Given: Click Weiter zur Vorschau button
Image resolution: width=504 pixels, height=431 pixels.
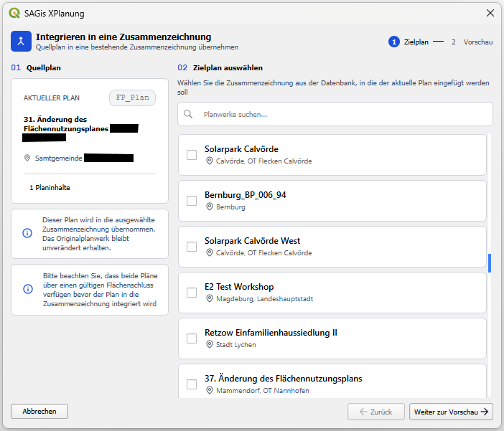Looking at the screenshot, I should coord(451,412).
